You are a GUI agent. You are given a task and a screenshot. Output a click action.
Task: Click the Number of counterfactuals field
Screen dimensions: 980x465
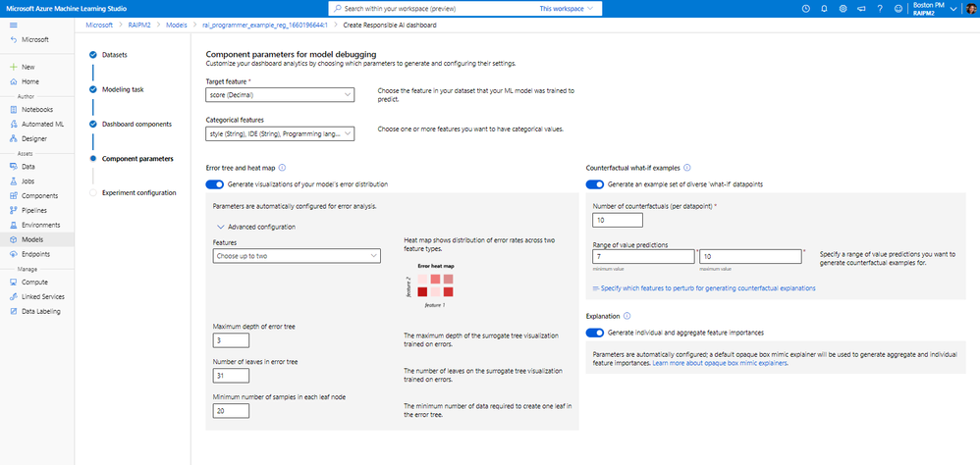(618, 221)
